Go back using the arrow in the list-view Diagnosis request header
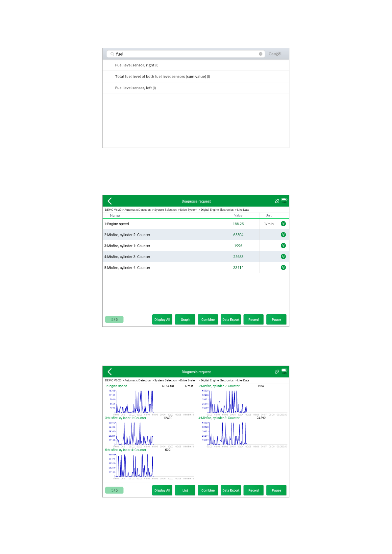Screen dimensions: 392x554 coord(110,201)
